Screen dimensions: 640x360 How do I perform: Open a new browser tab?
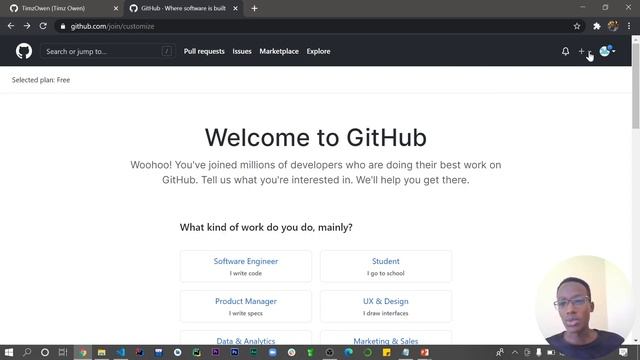tap(254, 8)
